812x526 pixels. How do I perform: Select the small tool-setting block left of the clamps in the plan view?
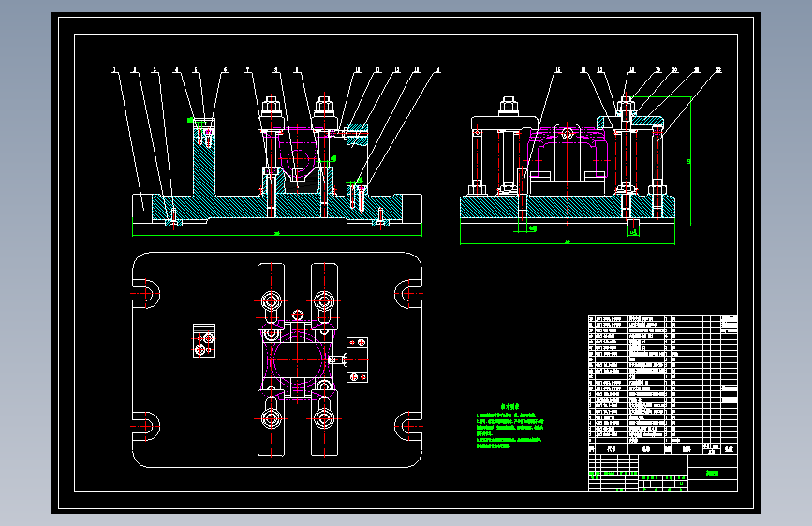[x=204, y=341]
